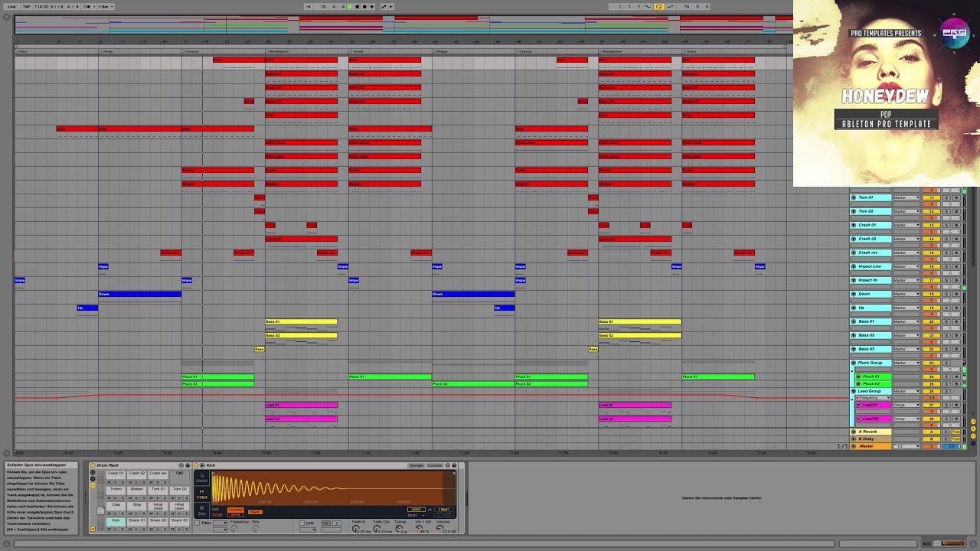Switch Simpler to Classic mode

tap(202, 478)
